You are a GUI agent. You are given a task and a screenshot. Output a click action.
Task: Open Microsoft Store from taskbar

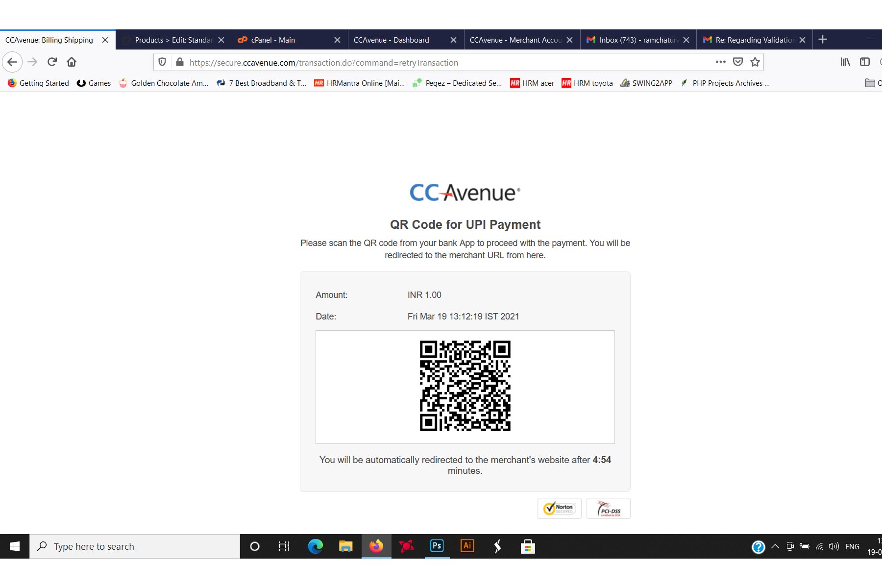click(x=528, y=546)
